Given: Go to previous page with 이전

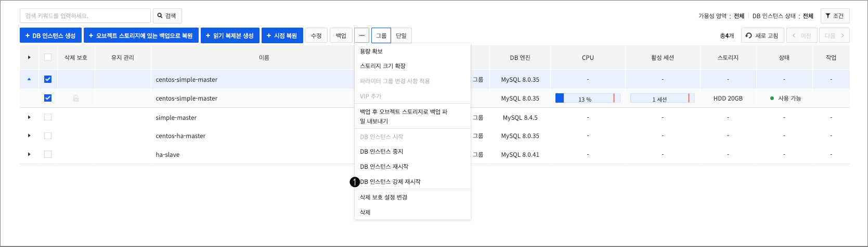Looking at the screenshot, I should (801, 35).
